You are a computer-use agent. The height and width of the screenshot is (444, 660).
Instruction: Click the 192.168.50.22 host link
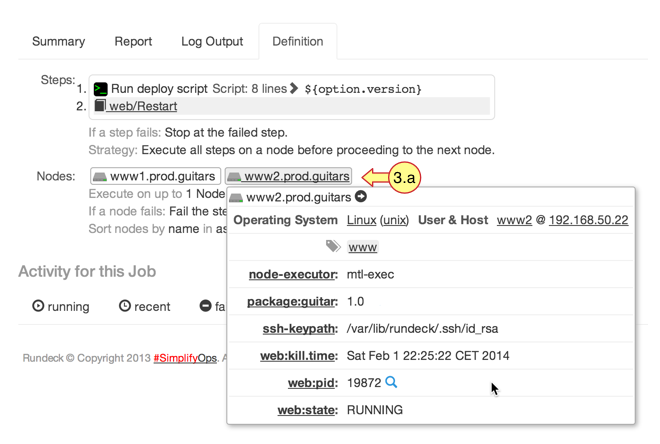(588, 220)
